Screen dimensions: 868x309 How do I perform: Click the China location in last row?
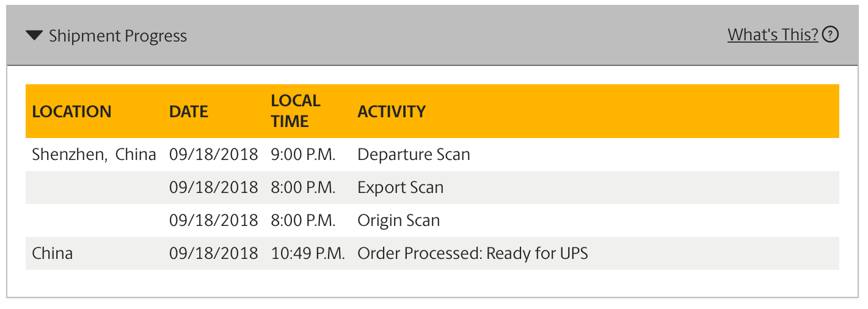pyautogui.click(x=52, y=253)
